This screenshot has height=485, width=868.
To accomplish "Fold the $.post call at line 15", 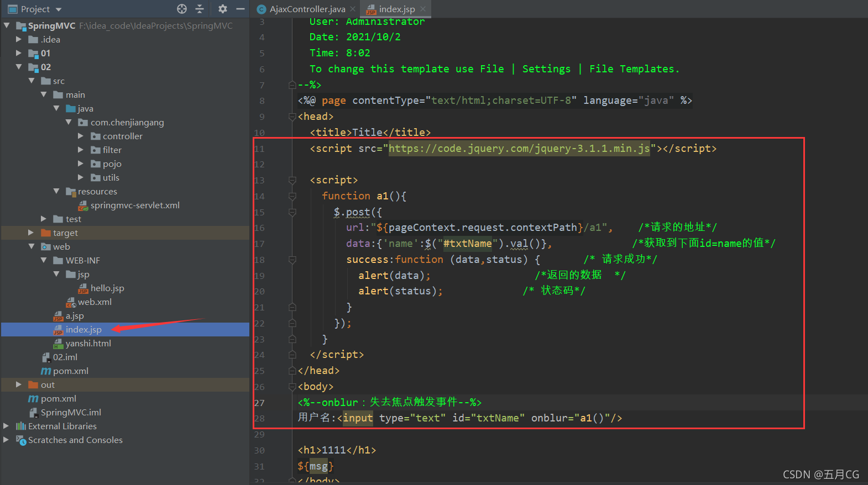I will [292, 212].
